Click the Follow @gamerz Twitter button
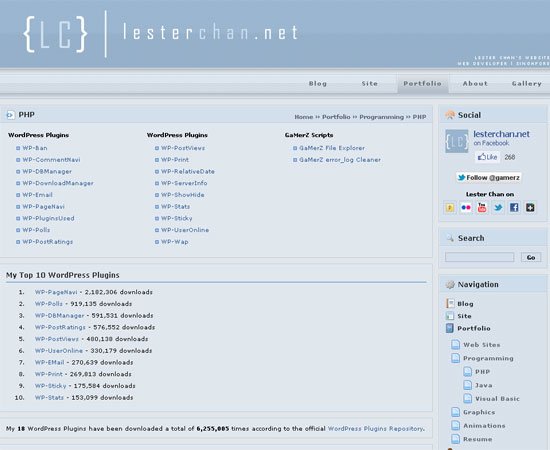 (489, 177)
